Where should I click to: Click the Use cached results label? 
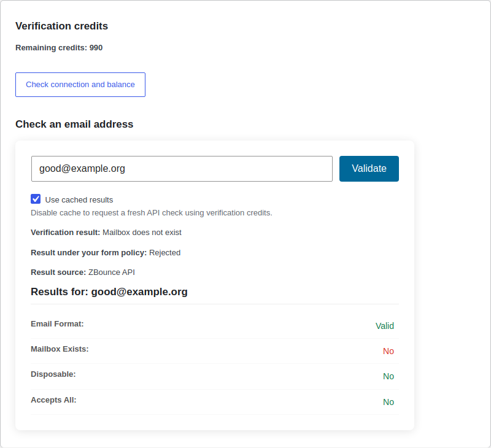[x=79, y=199]
